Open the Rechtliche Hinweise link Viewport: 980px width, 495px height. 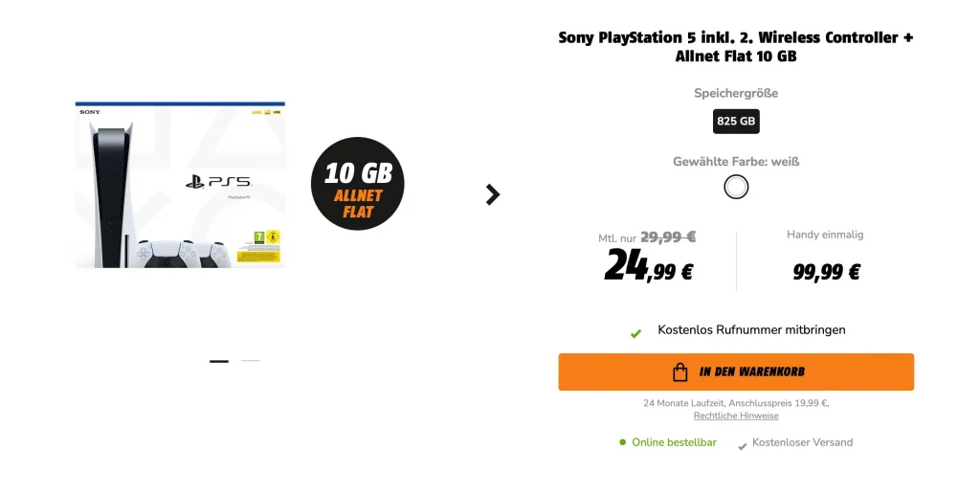[x=736, y=416]
